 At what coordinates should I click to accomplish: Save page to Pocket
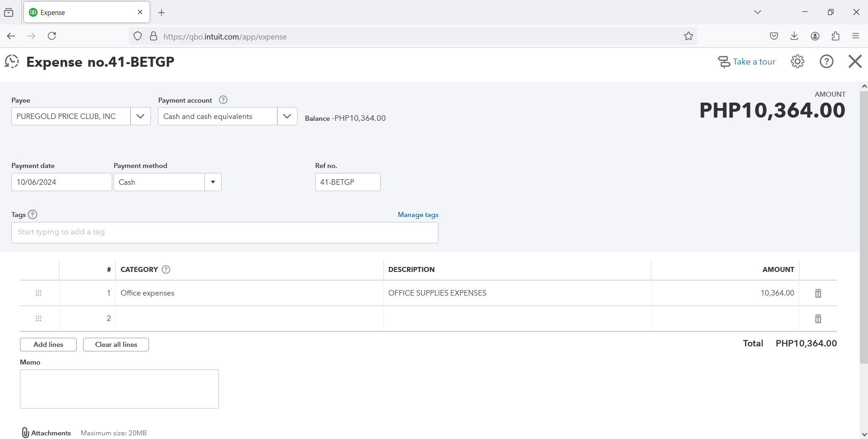point(774,36)
